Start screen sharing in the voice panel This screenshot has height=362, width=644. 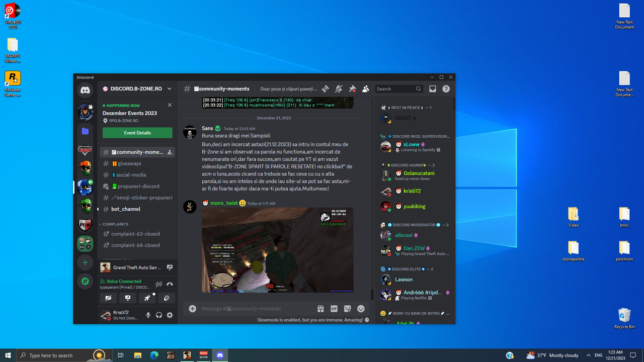click(x=127, y=298)
